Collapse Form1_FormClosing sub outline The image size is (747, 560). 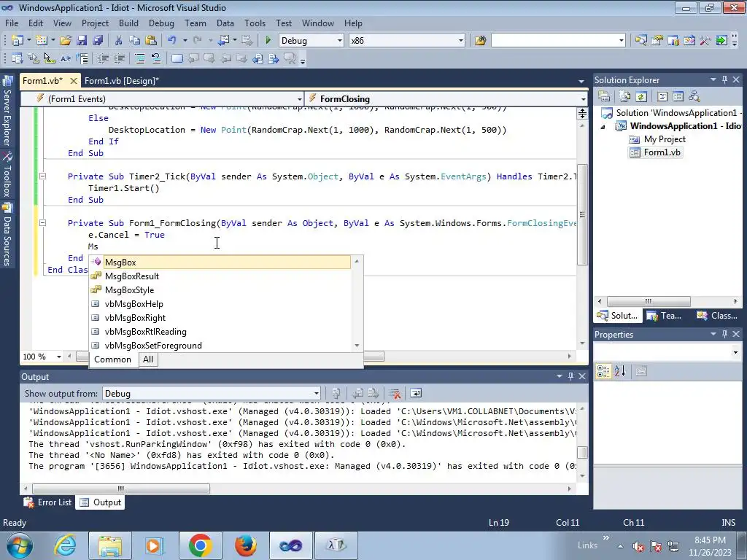pos(42,223)
